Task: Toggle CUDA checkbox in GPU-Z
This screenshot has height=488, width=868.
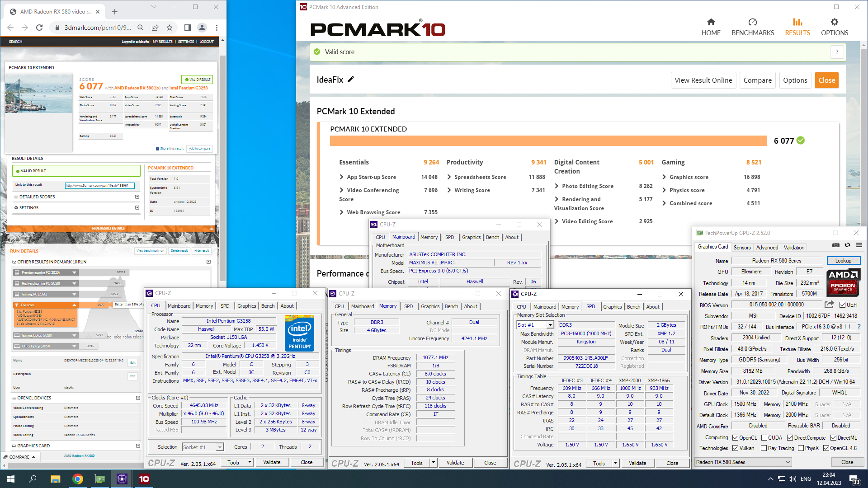Action: (x=764, y=438)
